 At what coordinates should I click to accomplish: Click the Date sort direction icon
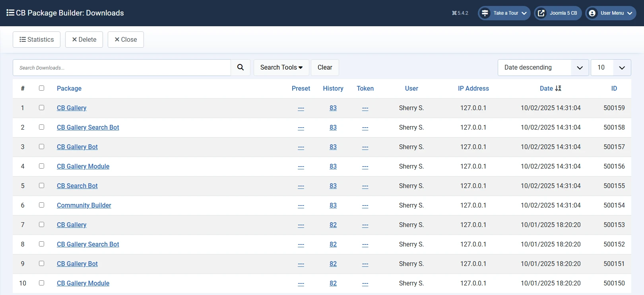point(558,88)
